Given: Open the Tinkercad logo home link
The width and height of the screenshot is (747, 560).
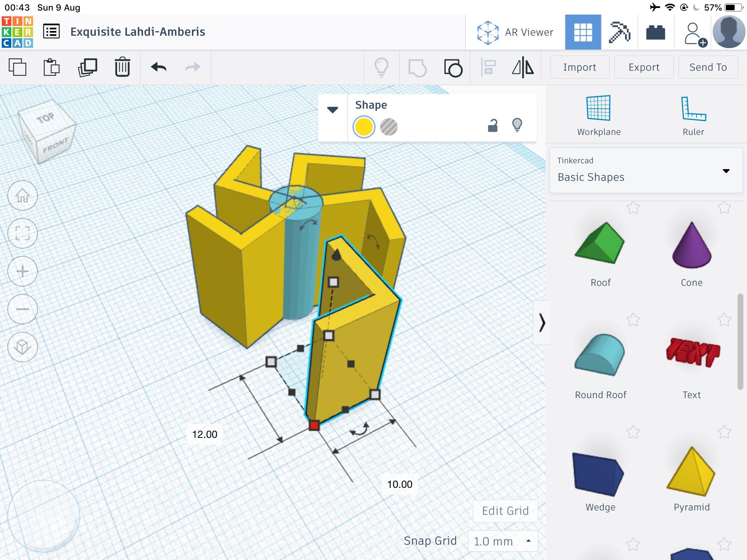Looking at the screenshot, I should coord(18,32).
